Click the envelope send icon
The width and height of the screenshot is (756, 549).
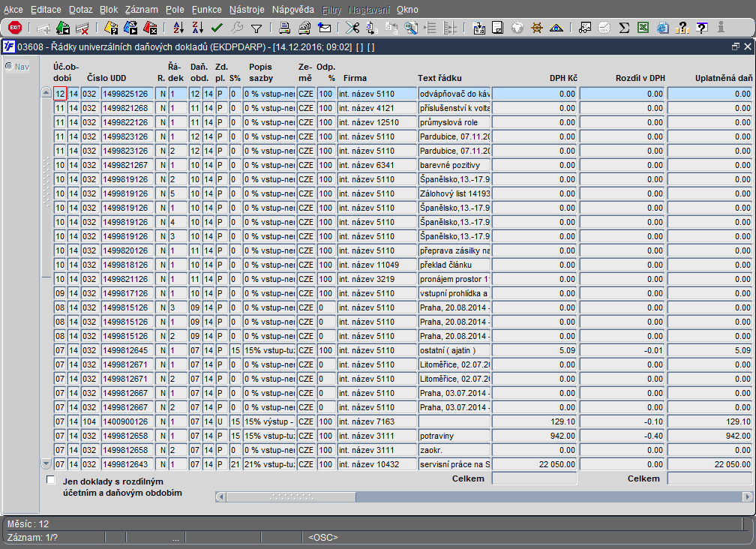325,28
